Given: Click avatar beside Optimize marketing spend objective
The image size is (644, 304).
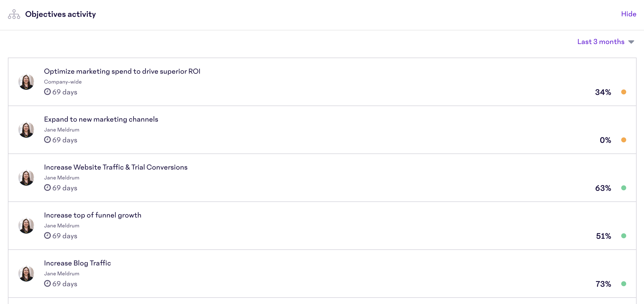Looking at the screenshot, I should pos(26,82).
